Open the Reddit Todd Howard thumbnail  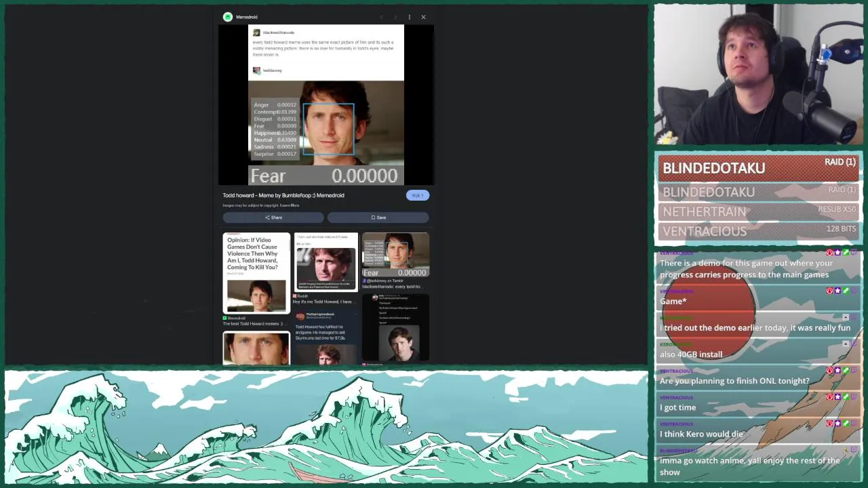point(326,262)
